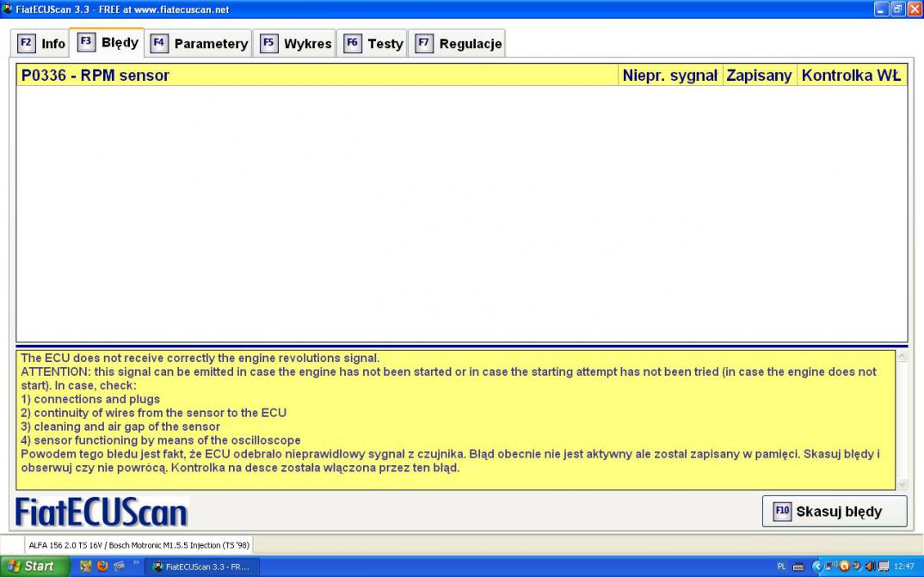Activate the FiatECUScan 3.3 taskbar button
This screenshot has height=577, width=924.
[x=201, y=567]
